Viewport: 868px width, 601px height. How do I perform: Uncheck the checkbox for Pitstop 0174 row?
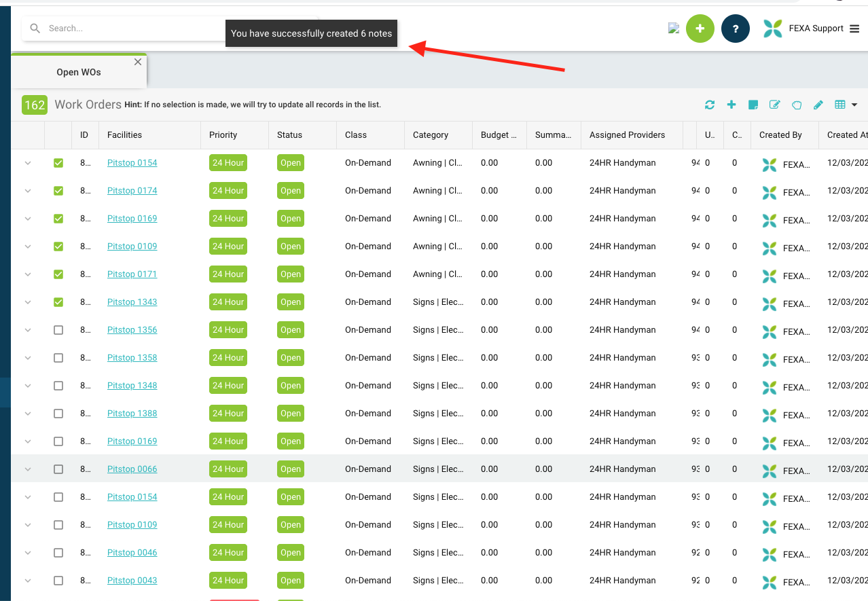coord(58,191)
